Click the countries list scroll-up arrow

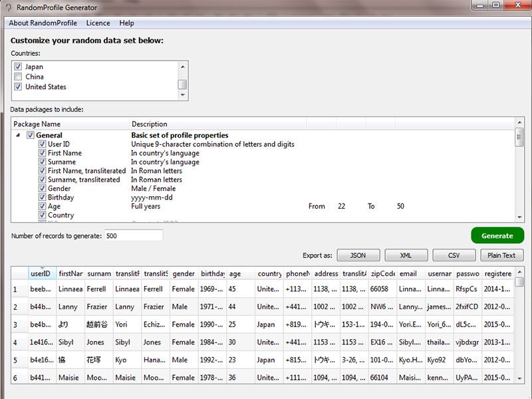(182, 66)
